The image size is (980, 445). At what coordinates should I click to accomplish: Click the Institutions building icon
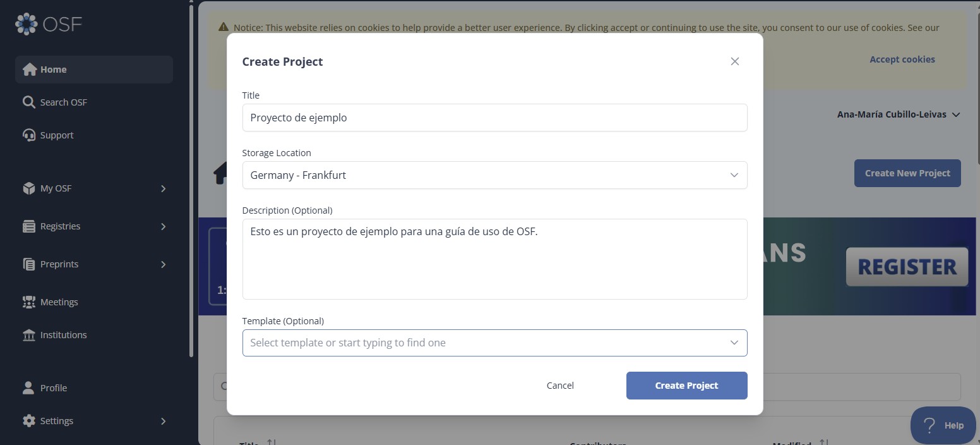[x=28, y=335]
